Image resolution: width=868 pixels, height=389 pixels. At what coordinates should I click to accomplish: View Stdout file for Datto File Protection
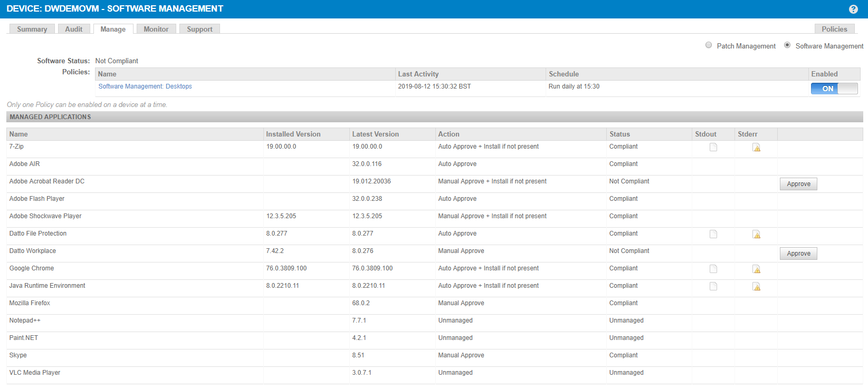pos(713,234)
